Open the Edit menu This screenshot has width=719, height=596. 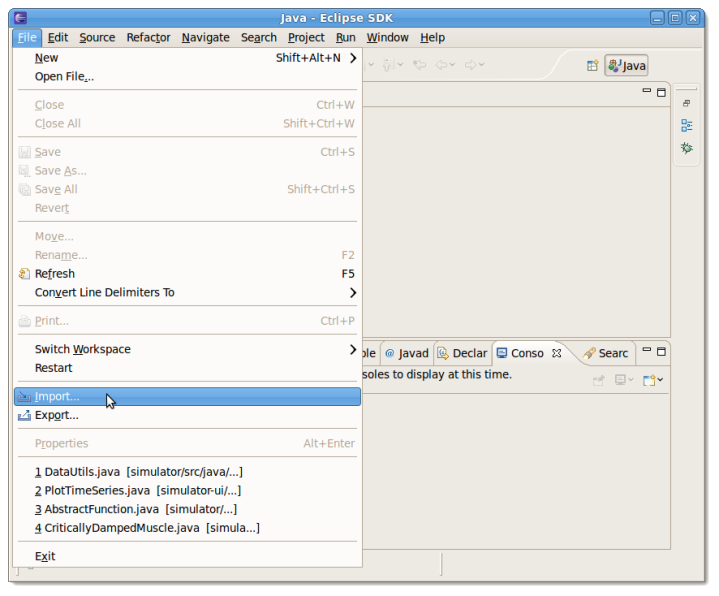[x=58, y=38]
